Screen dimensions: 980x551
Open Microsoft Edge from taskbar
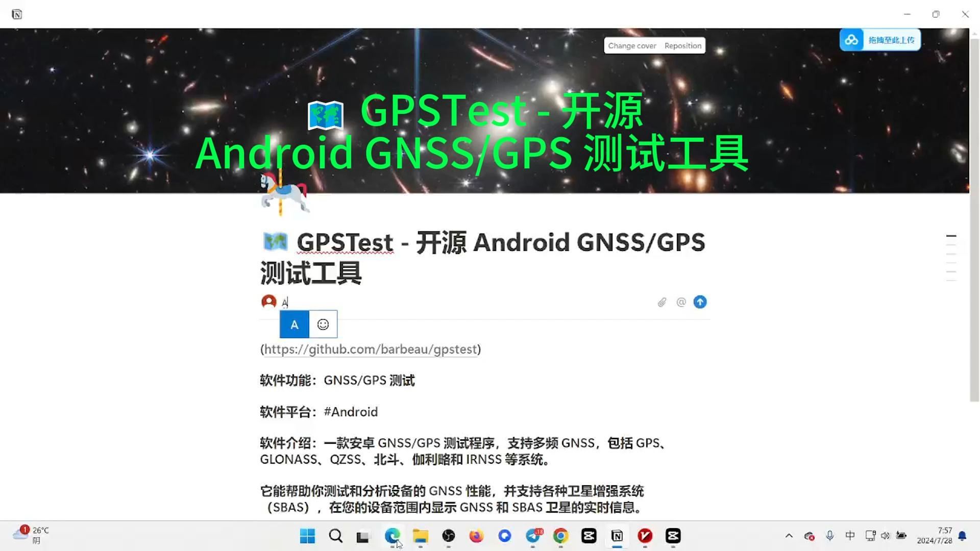(x=392, y=536)
